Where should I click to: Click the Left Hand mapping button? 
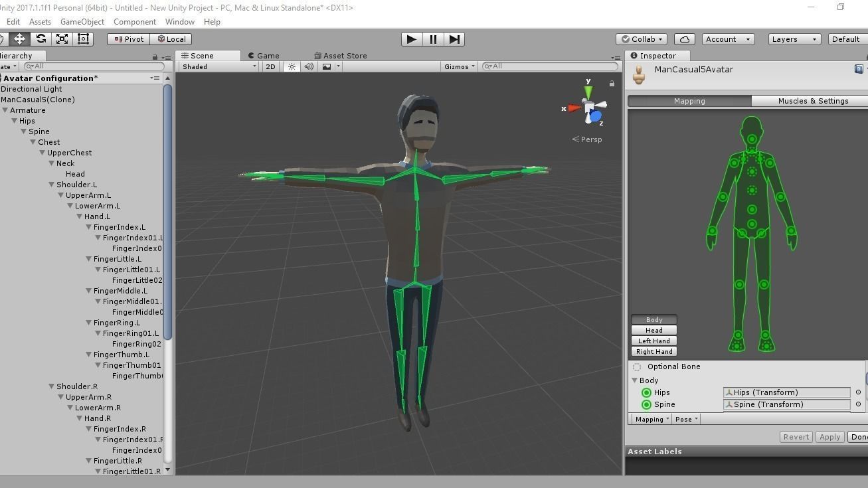[653, 341]
